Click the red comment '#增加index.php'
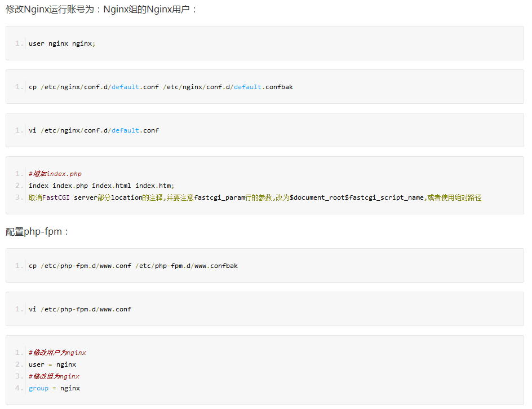The height and width of the screenshot is (409, 532). [x=55, y=174]
